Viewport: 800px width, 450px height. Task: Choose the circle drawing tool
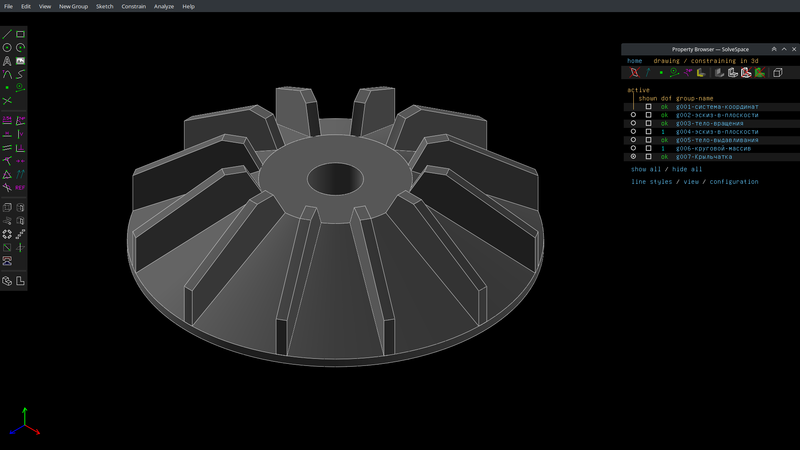tap(8, 47)
